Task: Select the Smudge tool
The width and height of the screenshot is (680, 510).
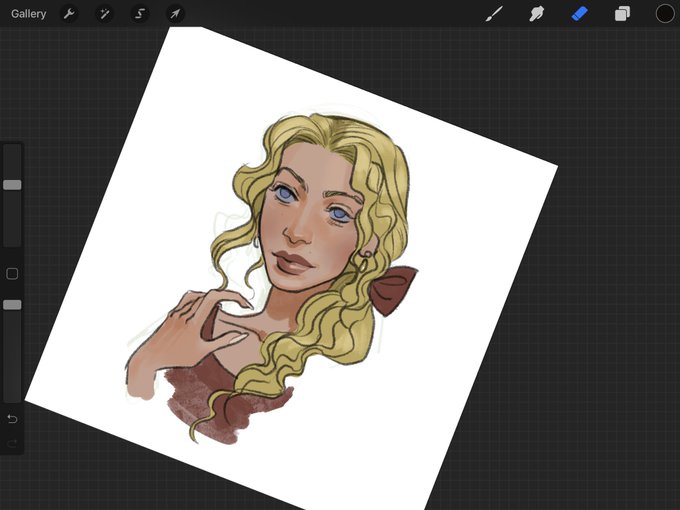Action: 536,14
